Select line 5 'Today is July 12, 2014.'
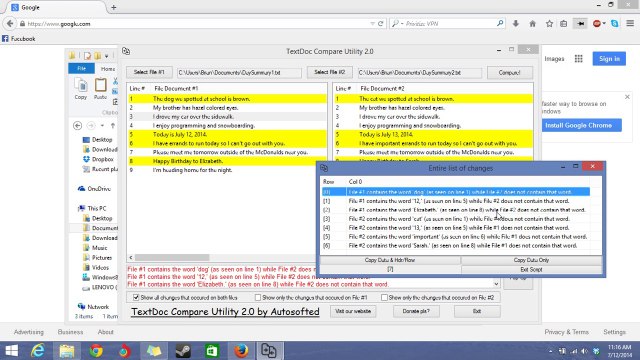Image resolution: width=640 pixels, height=360 pixels. (x=227, y=134)
